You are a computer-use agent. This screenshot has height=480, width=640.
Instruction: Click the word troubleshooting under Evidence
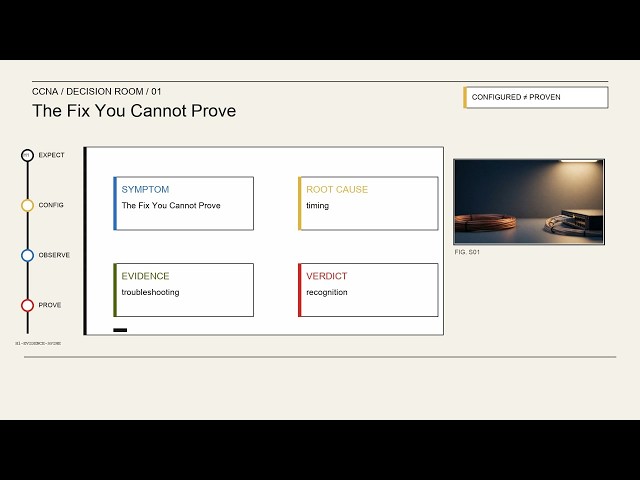(150, 292)
